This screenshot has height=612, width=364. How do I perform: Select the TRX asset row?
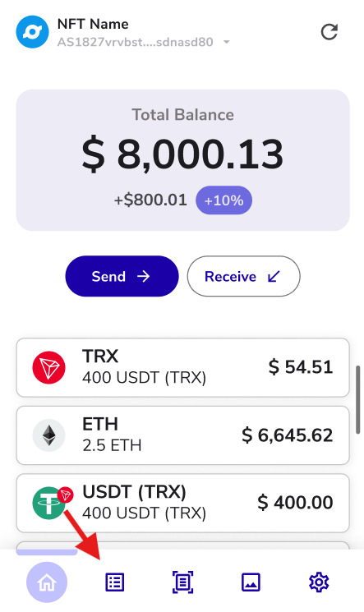click(x=182, y=368)
